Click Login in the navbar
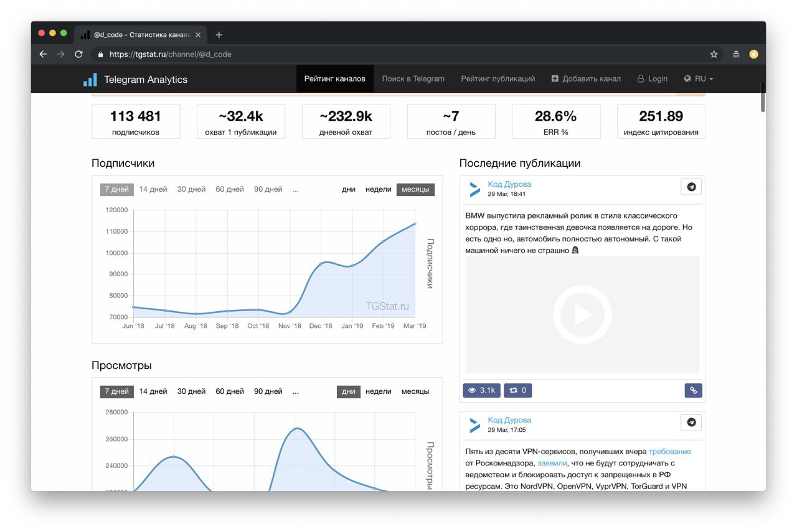797x532 pixels. (x=653, y=79)
